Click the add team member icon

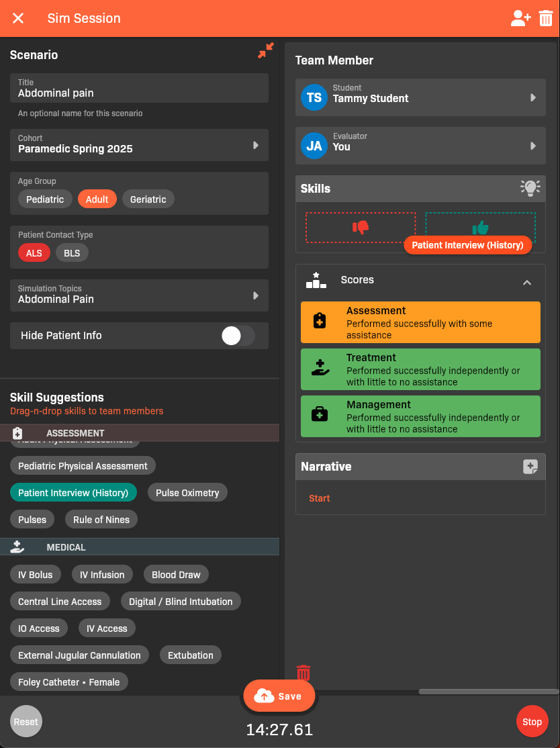[520, 19]
